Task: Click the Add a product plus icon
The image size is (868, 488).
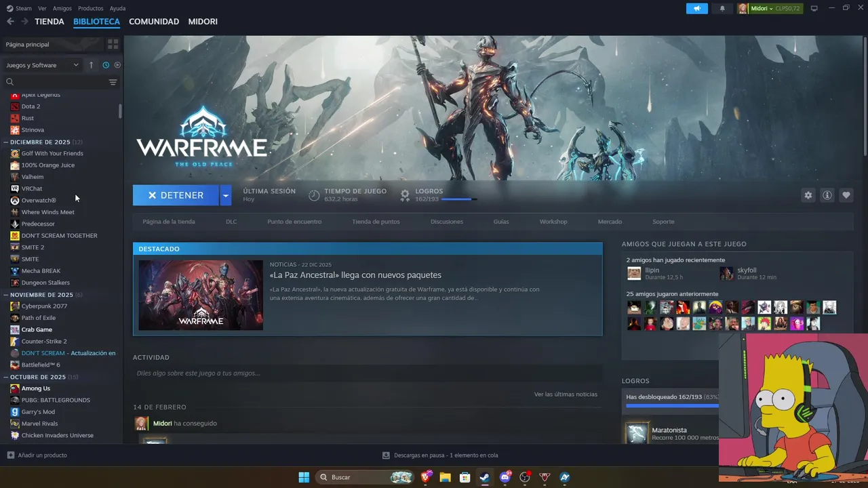Action: coord(10,455)
